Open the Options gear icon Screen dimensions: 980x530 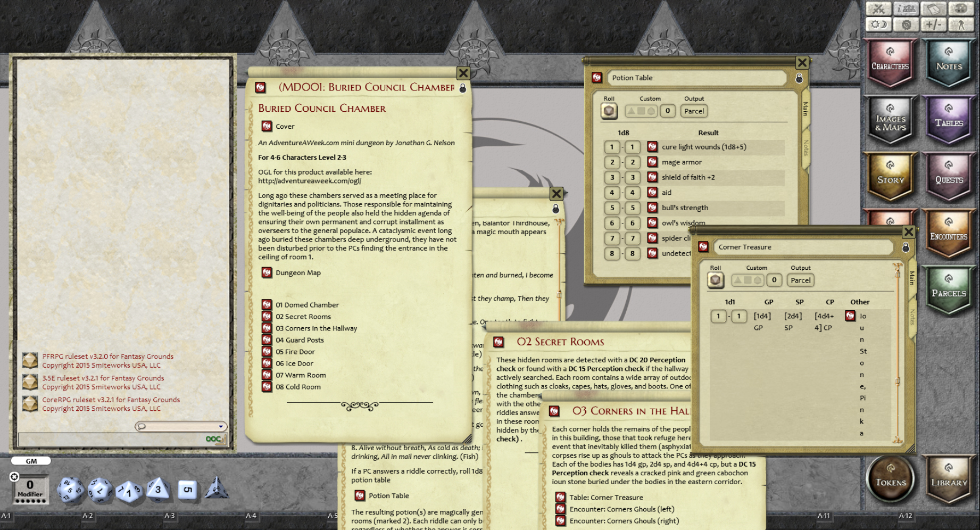(x=906, y=24)
